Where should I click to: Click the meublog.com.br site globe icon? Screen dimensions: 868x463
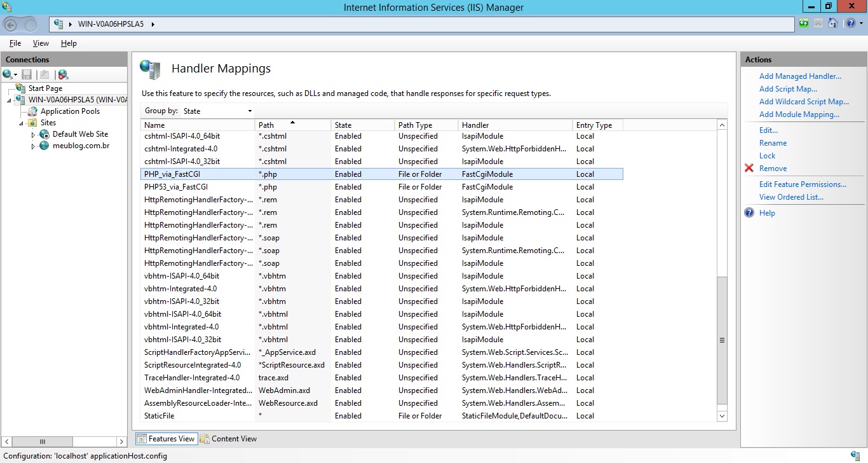[44, 146]
